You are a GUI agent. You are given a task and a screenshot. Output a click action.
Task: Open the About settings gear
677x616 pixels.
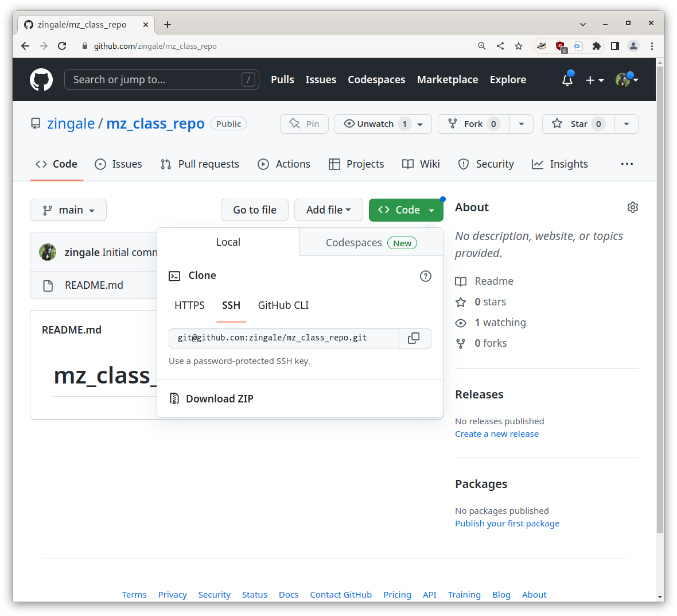(x=632, y=207)
